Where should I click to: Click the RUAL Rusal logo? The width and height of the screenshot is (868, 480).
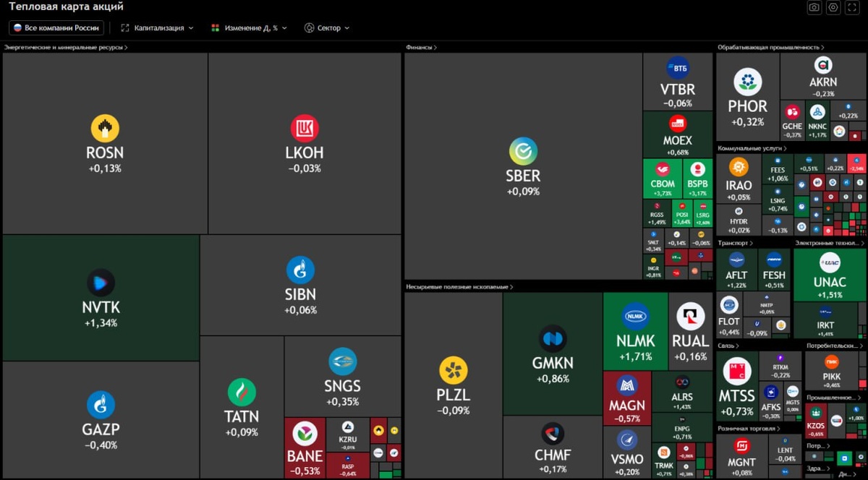click(690, 316)
